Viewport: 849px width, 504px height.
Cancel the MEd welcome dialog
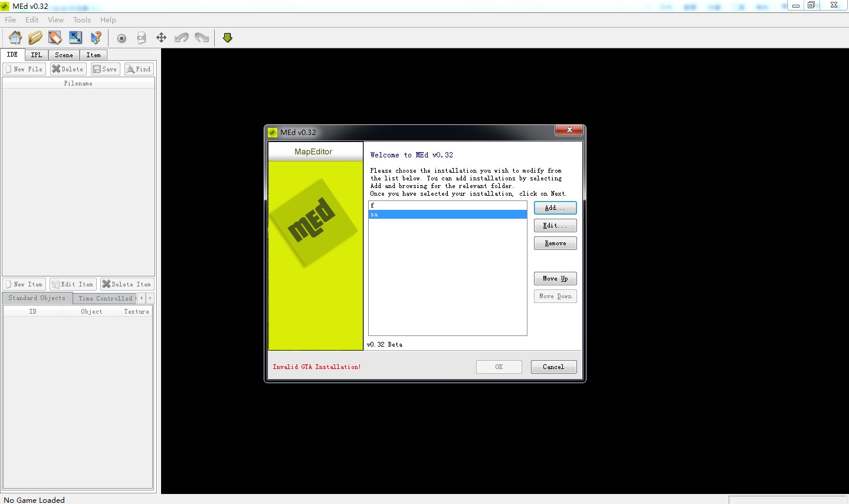(553, 367)
